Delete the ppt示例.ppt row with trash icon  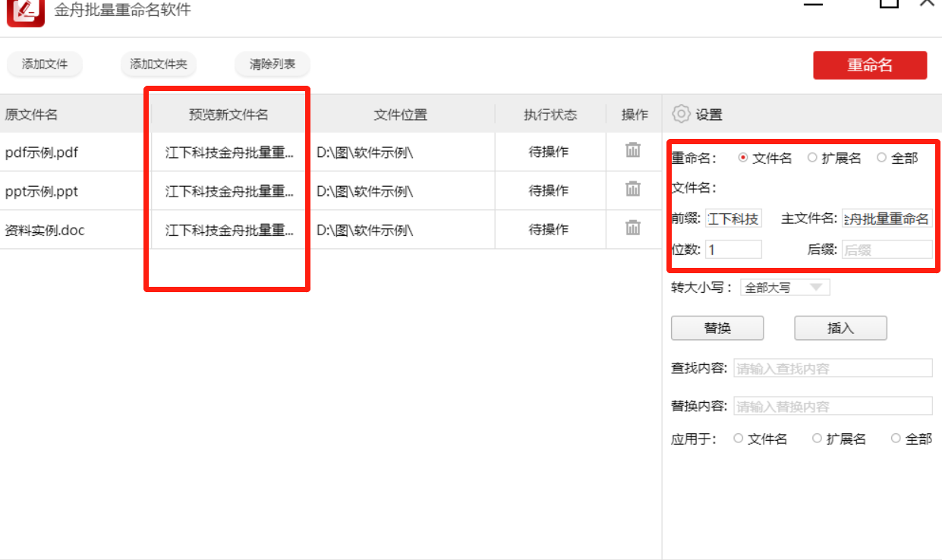632,189
